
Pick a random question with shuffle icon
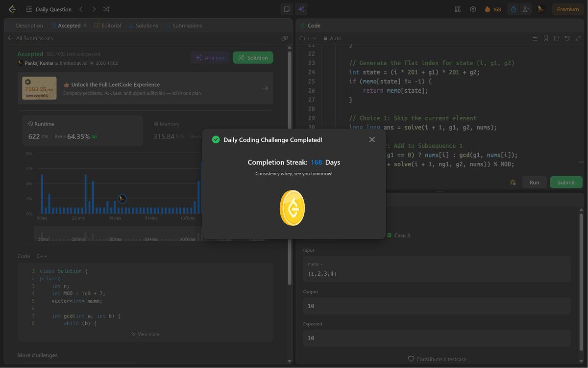107,9
